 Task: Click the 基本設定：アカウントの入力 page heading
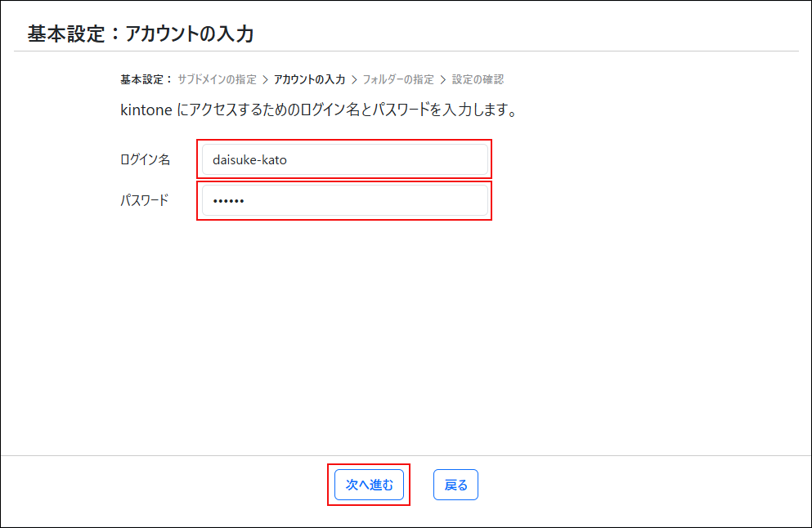click(x=139, y=34)
